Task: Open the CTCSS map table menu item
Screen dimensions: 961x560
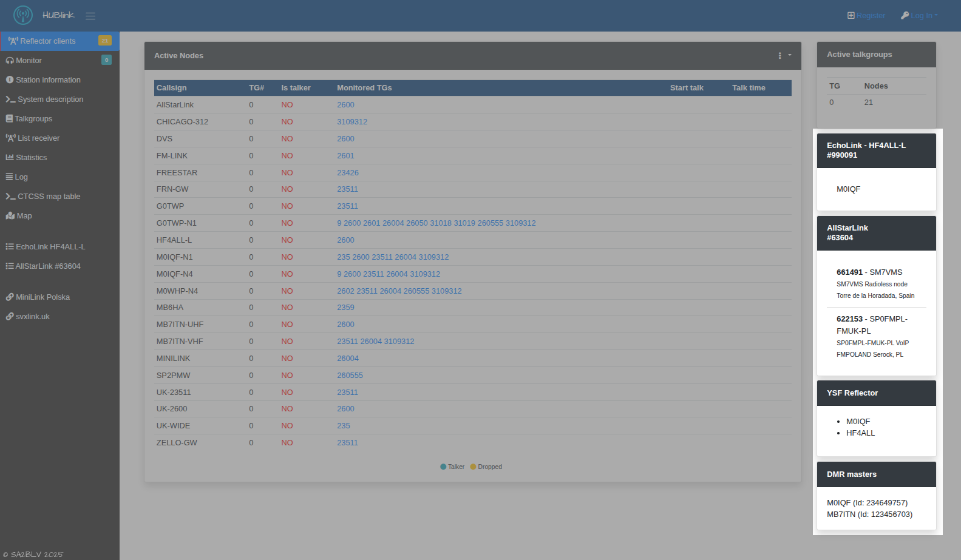Action: coord(49,197)
